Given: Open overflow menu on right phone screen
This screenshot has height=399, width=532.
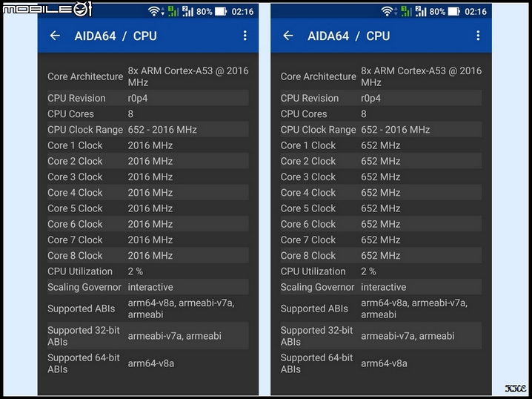Looking at the screenshot, I should (478, 36).
